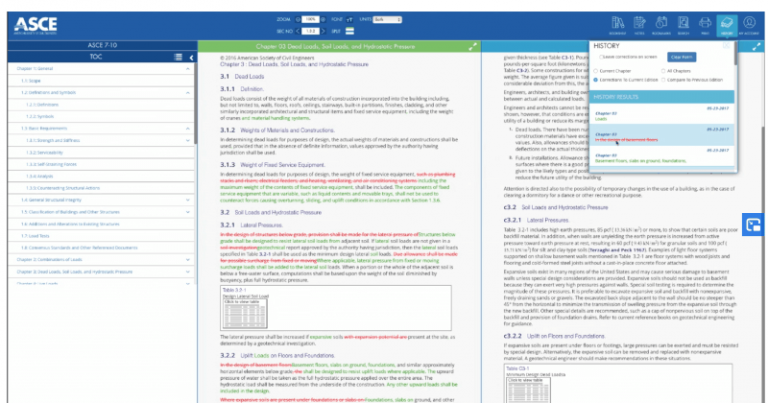Click the Table 3.2-1 thumbnail
Screen dimensions: 768x403
(245, 313)
